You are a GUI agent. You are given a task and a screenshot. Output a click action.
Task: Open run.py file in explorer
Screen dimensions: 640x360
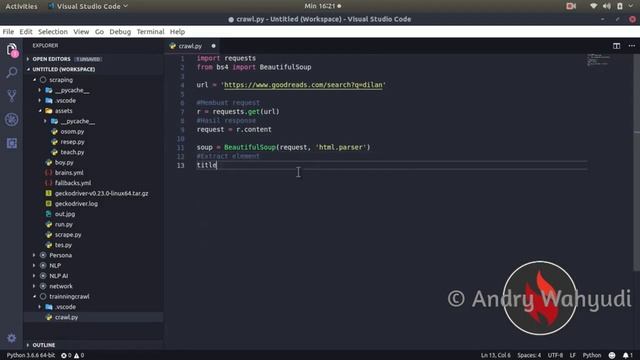coord(64,224)
